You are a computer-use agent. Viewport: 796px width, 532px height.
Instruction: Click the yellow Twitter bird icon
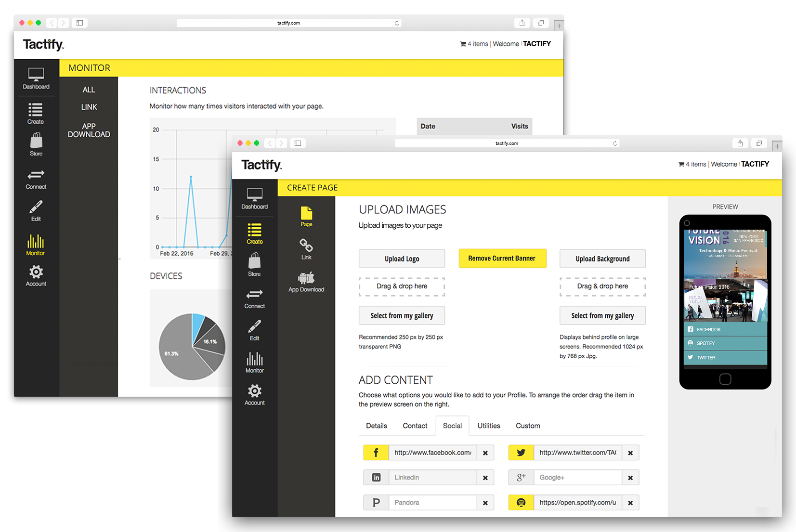point(521,453)
